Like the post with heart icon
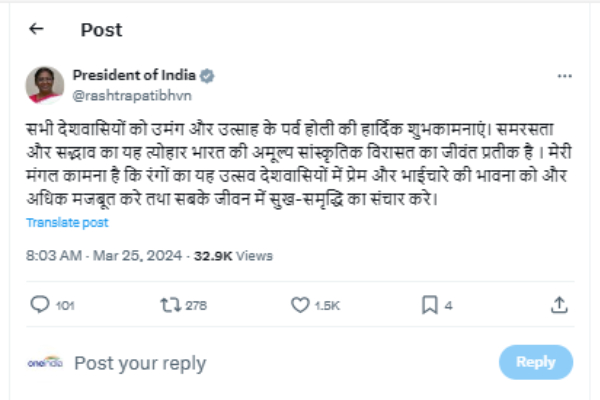The width and height of the screenshot is (600, 400). pos(298,304)
